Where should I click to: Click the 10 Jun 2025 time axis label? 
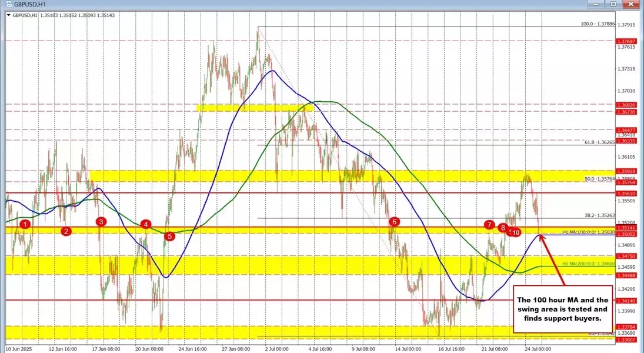[x=19, y=348]
